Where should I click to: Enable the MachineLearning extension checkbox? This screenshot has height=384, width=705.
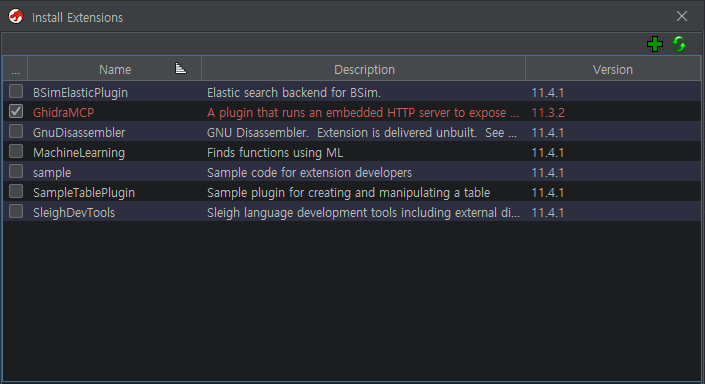(16, 151)
